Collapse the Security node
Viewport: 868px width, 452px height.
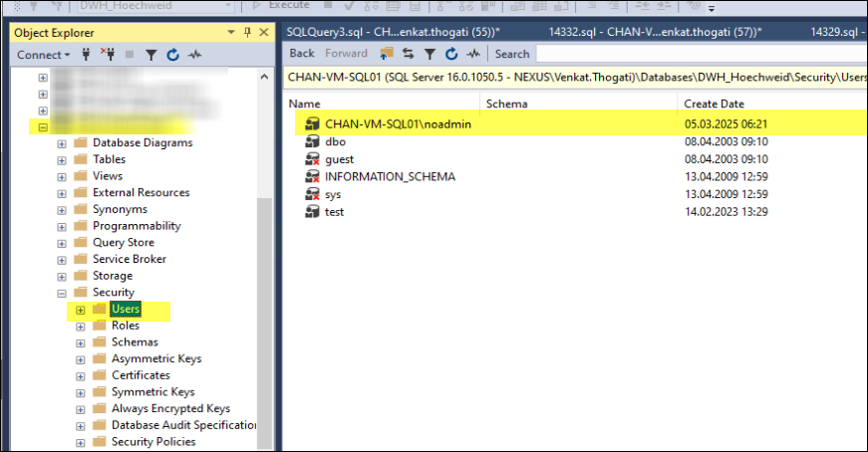(62, 294)
